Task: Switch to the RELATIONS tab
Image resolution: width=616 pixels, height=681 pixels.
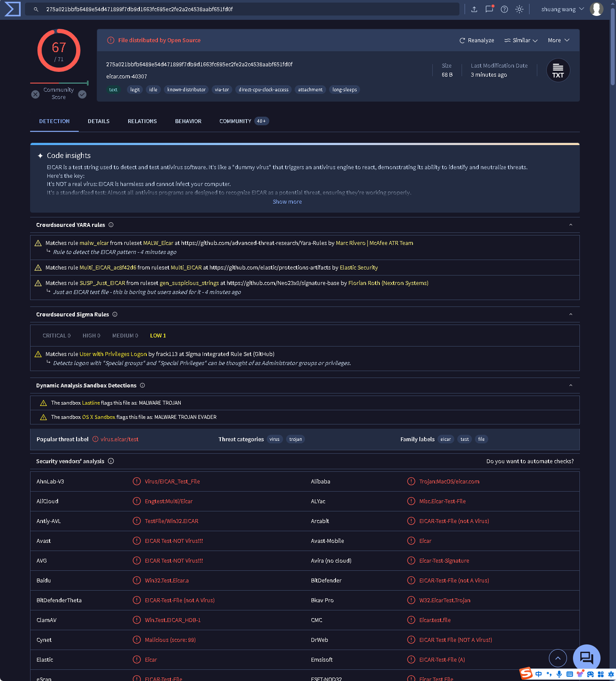Action: [142, 121]
